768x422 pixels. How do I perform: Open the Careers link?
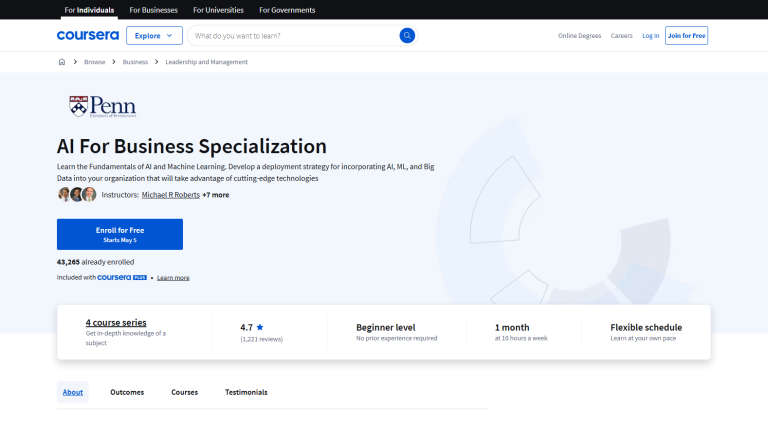[622, 35]
